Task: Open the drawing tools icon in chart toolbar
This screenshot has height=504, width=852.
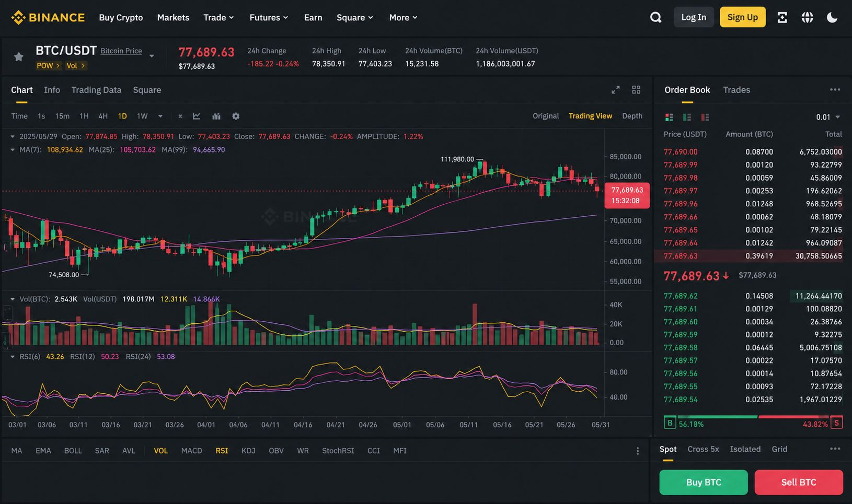Action: point(180,116)
